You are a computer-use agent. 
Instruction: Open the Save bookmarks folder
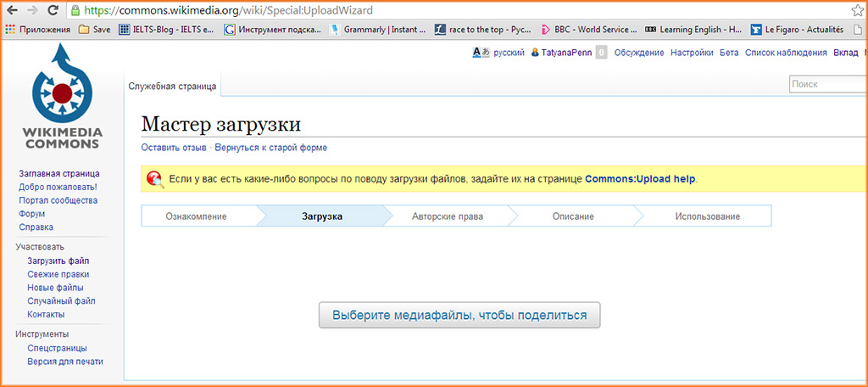tap(94, 29)
